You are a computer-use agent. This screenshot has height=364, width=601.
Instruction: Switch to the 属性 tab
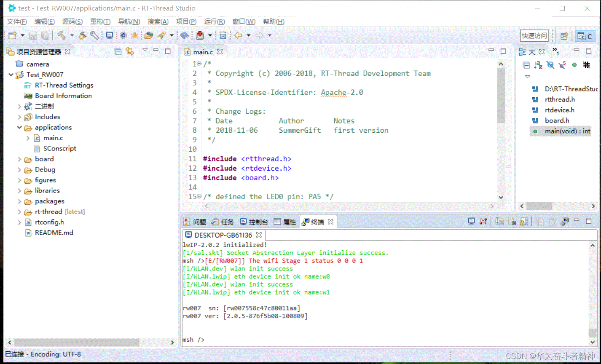[285, 222]
